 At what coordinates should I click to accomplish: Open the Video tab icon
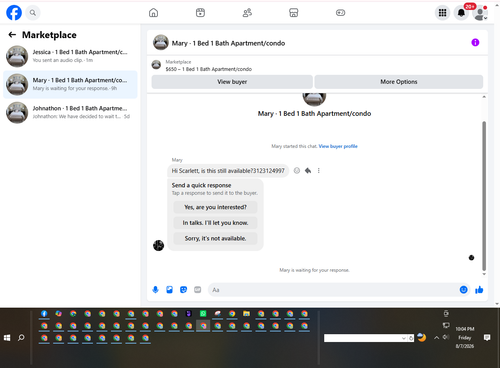click(200, 13)
